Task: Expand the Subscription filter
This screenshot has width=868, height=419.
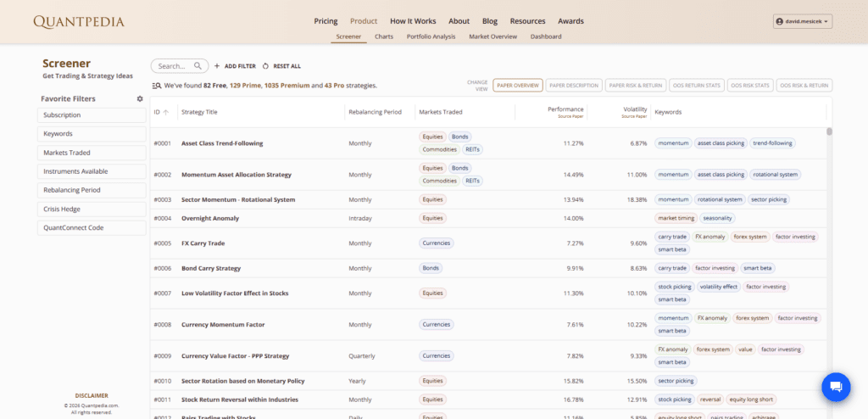Action: (92, 115)
